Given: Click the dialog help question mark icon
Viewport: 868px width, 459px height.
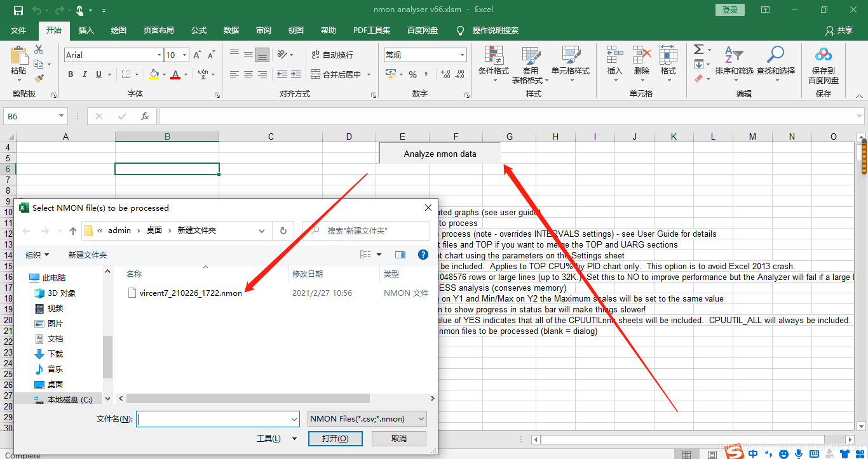Looking at the screenshot, I should point(423,255).
